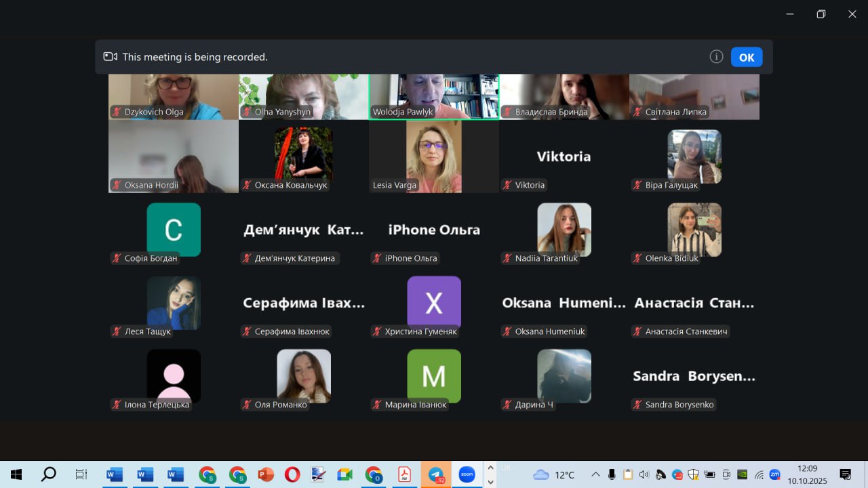Click the muted mic icon for Nadiia Tarantiuk
Screen dimensions: 868x488
pyautogui.click(x=508, y=258)
